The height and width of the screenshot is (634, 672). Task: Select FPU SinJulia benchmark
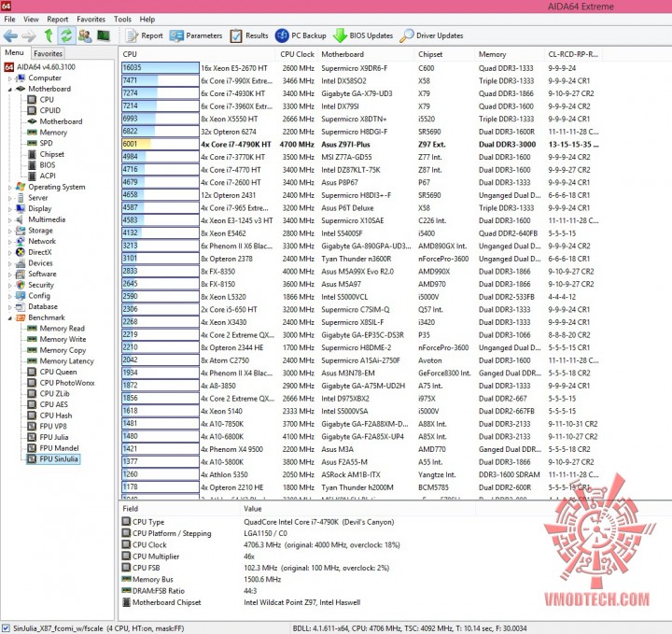59,459
